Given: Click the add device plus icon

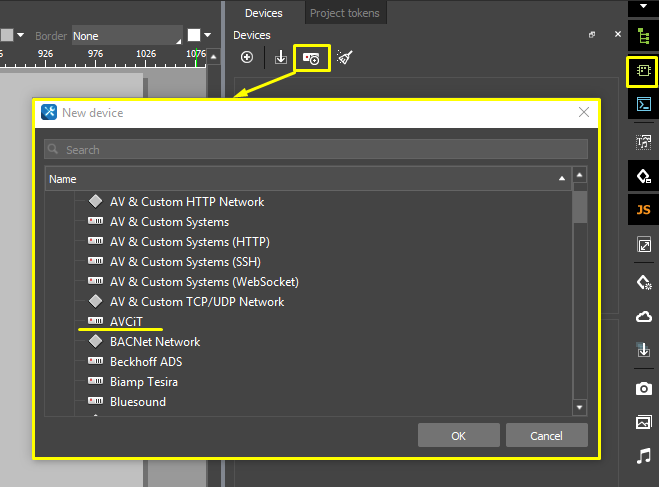Looking at the screenshot, I should [247, 58].
